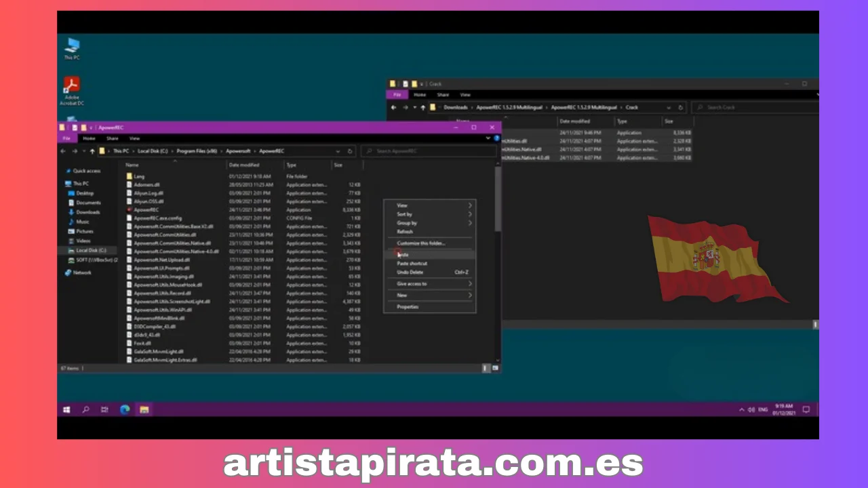Expand the Group by submenu
The image size is (868, 488).
tap(430, 223)
